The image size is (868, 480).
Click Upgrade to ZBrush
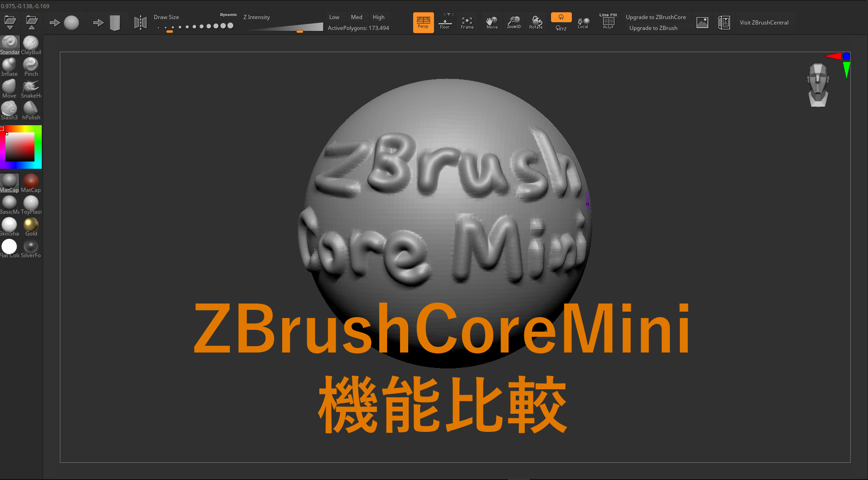point(653,28)
